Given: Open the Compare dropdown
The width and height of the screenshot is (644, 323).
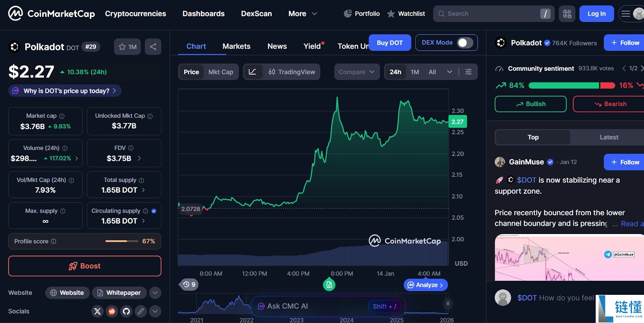Looking at the screenshot, I should pyautogui.click(x=357, y=72).
